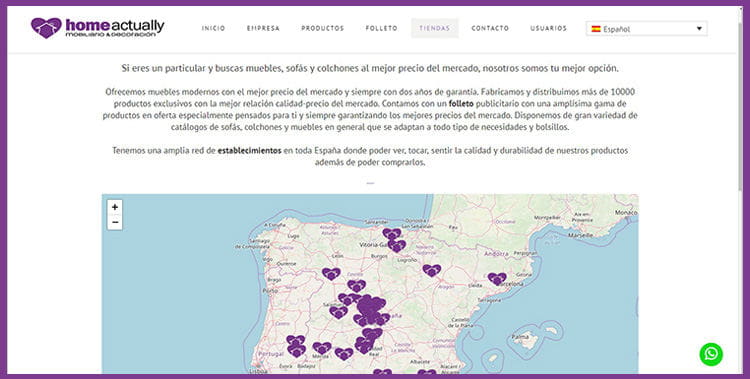Screen dimensions: 750x379
Task: Zoom out on the store map
Action: point(115,223)
